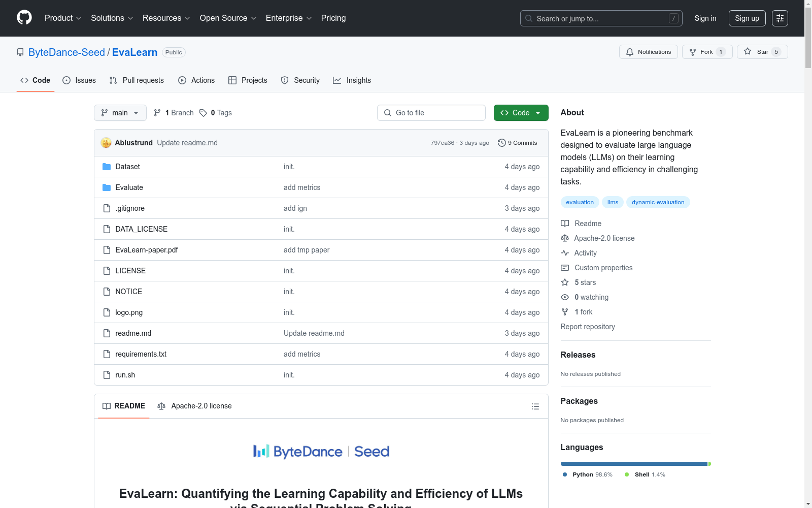Open commit hash 797ea36
Viewport: 812px width, 508px height.
pyautogui.click(x=443, y=143)
